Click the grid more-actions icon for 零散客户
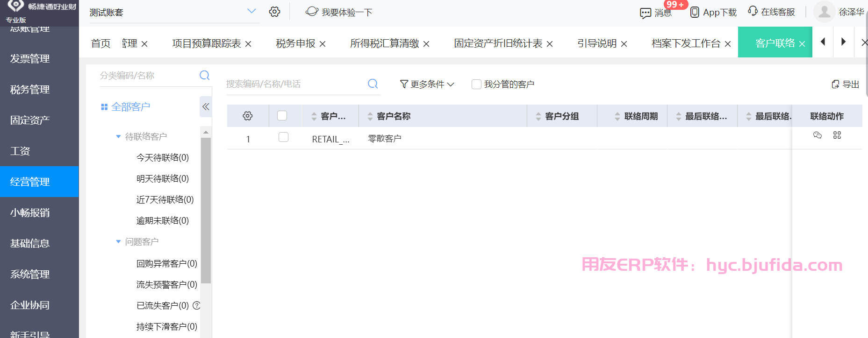 (837, 135)
